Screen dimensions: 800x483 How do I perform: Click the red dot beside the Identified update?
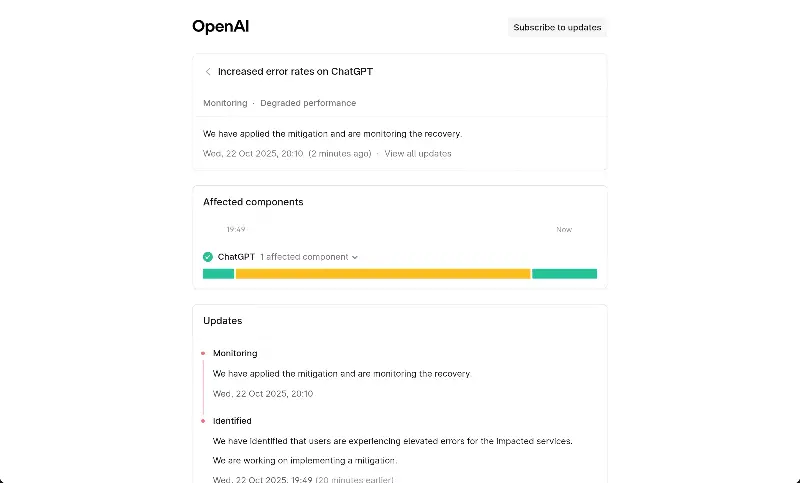[x=203, y=421]
